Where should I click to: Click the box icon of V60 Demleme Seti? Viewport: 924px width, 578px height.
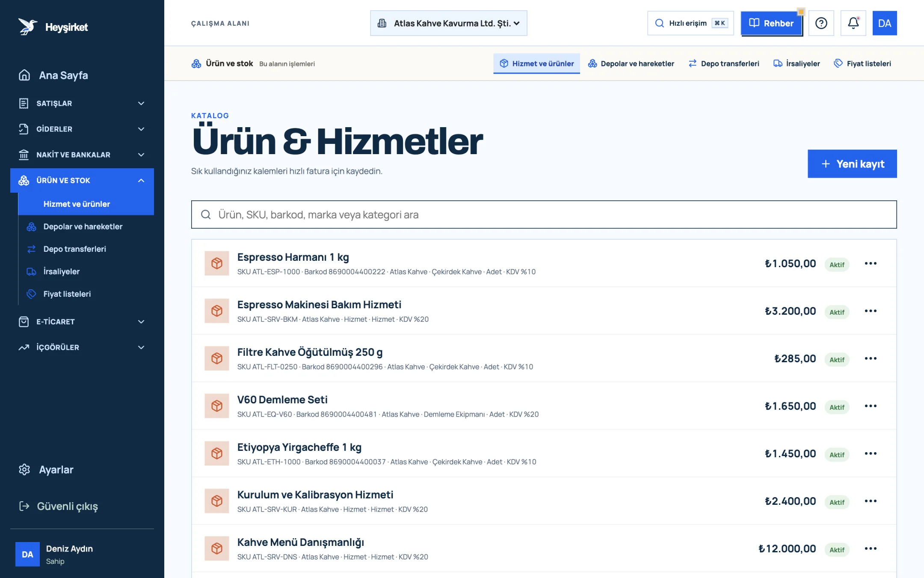click(x=217, y=406)
